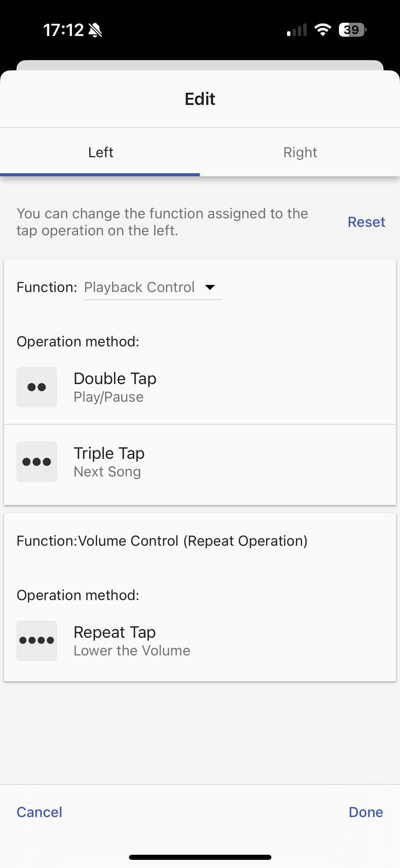Reset the tap function assignments

coord(366,222)
